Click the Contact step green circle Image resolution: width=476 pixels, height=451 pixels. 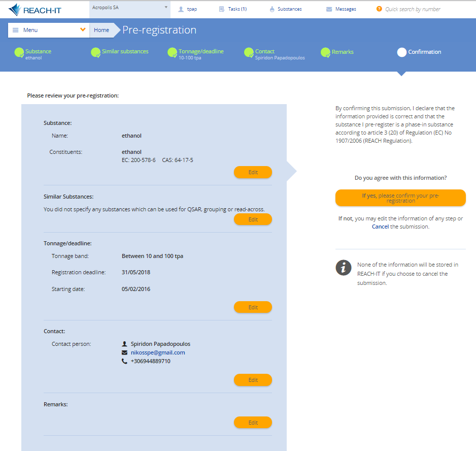249,53
